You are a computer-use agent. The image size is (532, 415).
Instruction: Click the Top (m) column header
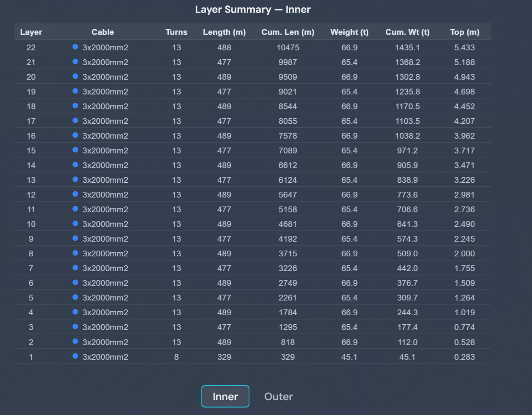pos(465,32)
